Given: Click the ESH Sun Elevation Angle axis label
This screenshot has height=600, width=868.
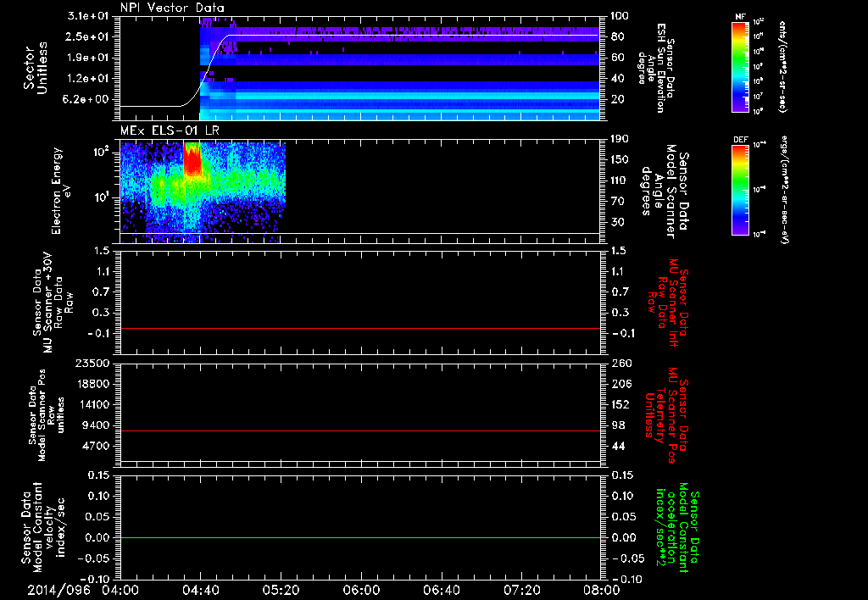Looking at the screenshot, I should pos(656,68).
